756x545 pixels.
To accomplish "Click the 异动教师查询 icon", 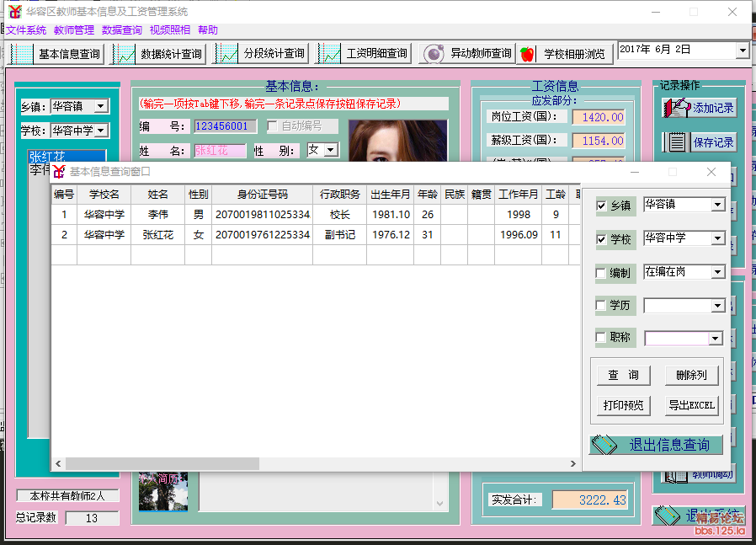I will coord(434,54).
